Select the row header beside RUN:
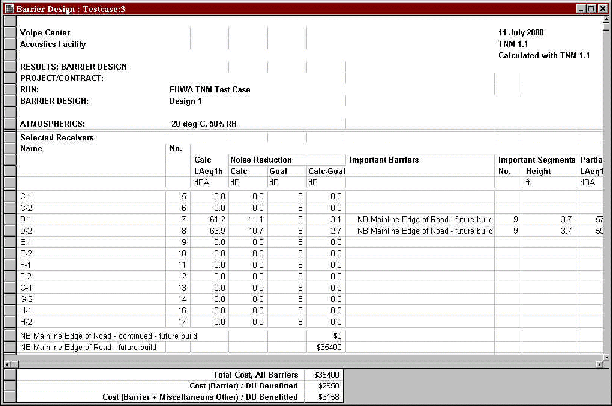 (10, 89)
